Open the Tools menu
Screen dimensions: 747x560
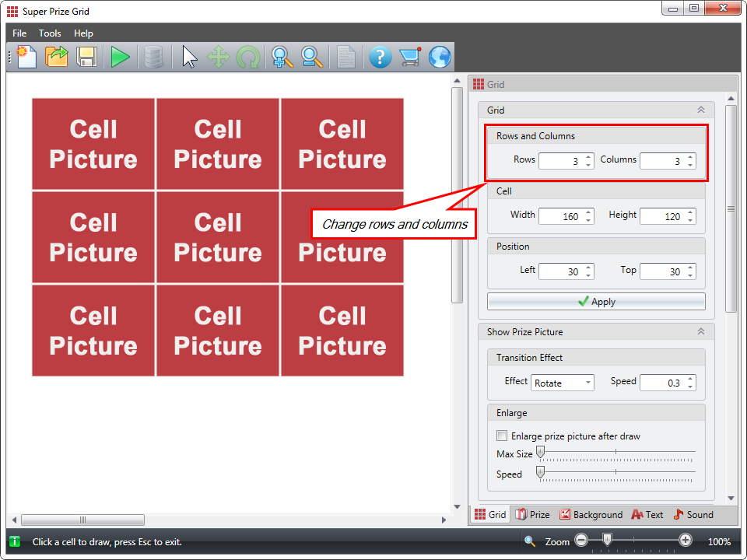50,33
